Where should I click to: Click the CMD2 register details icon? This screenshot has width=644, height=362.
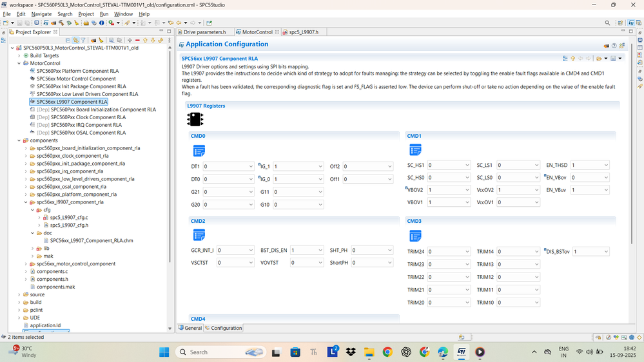(199, 236)
